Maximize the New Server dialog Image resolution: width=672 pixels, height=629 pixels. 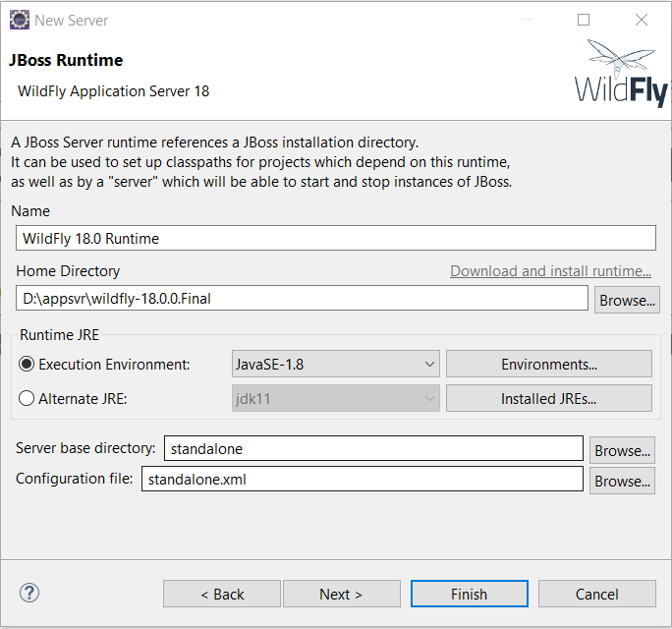tap(584, 20)
